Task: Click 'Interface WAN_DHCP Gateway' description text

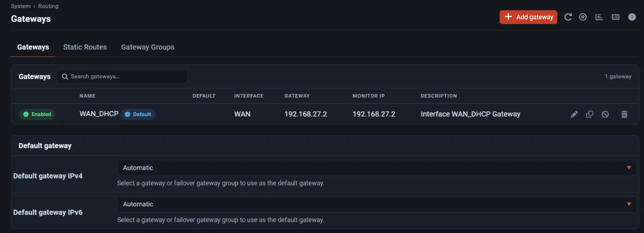Action: click(471, 114)
